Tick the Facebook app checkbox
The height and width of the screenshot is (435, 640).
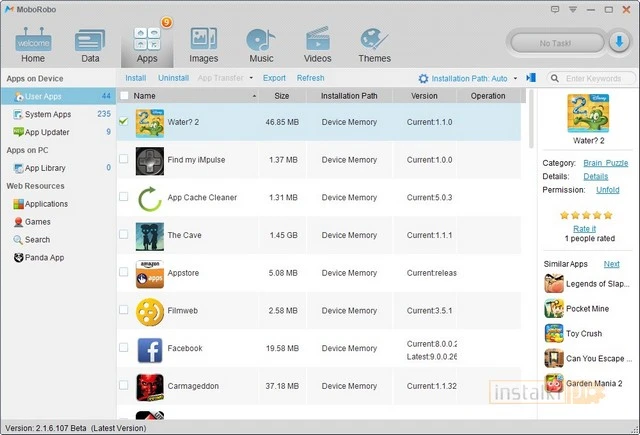[124, 348]
